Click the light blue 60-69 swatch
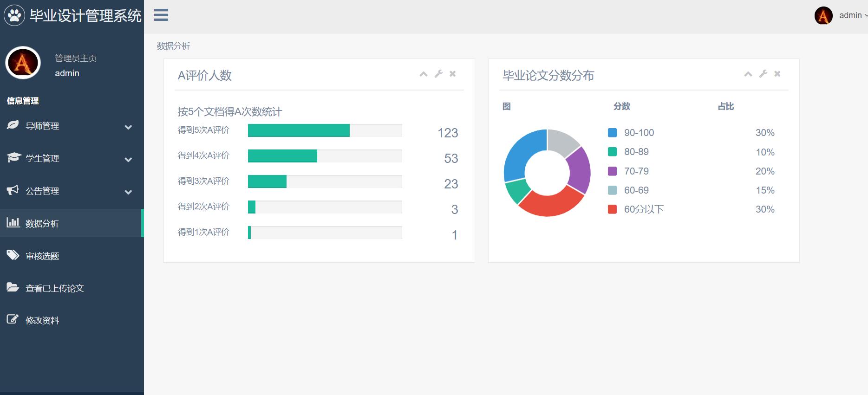 pyautogui.click(x=613, y=190)
